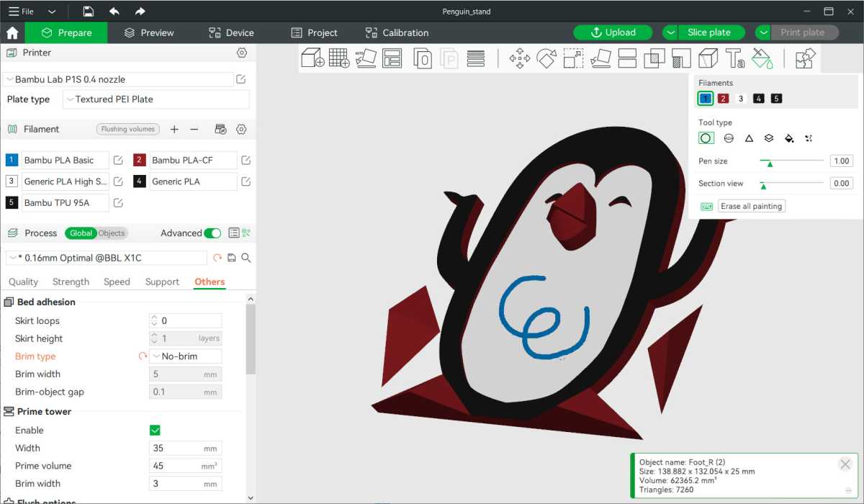Redo the last undone action
Screen dimensions: 864x504
[140, 12]
